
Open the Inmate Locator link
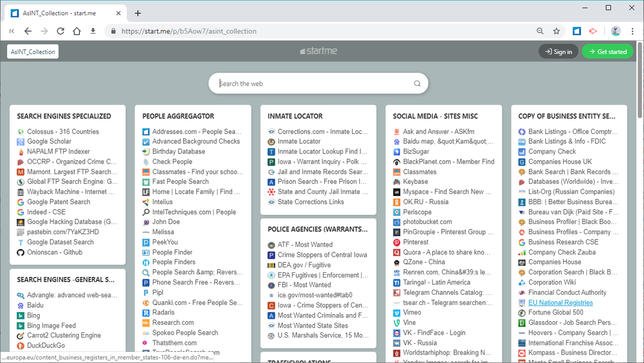click(x=299, y=142)
